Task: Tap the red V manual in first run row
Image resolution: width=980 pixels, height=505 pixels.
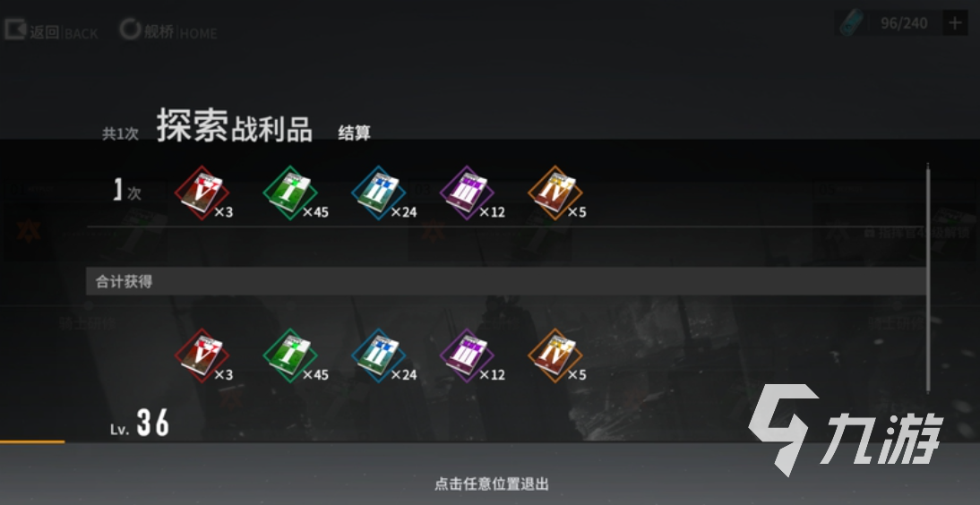Action: pyautogui.click(x=202, y=193)
